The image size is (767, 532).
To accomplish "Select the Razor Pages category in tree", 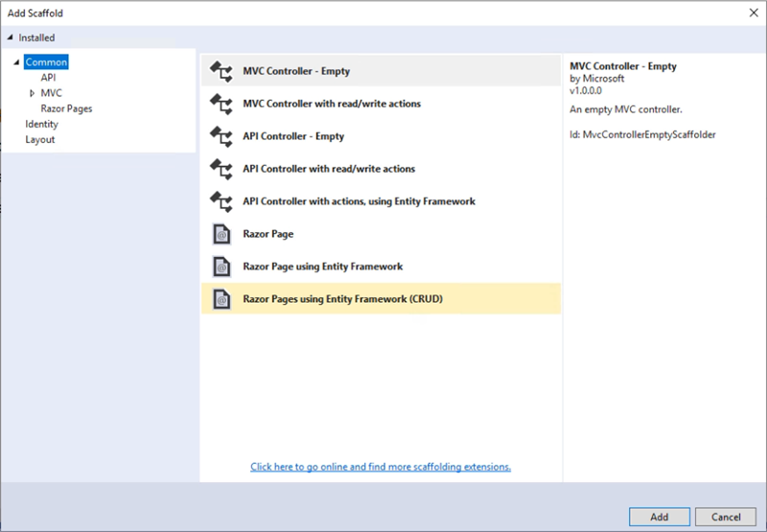I will click(66, 108).
